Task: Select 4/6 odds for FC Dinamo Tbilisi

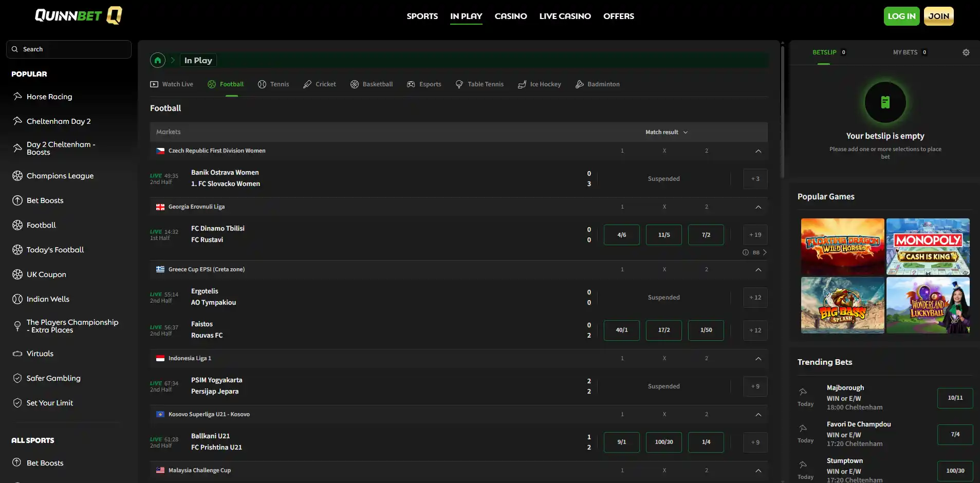Action: (x=622, y=235)
